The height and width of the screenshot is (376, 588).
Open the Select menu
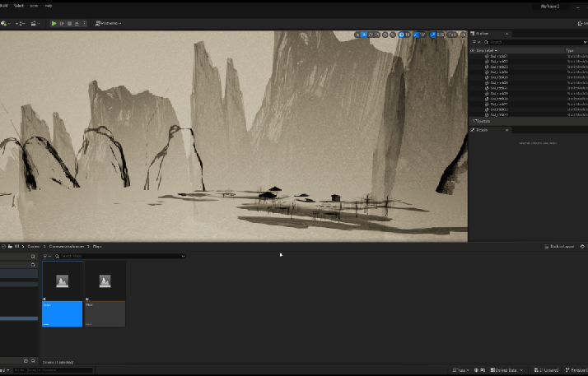coord(19,6)
